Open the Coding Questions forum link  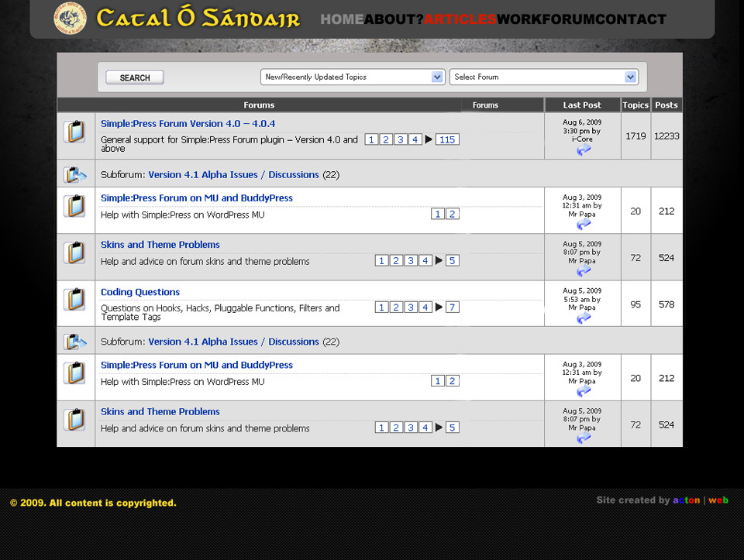tap(140, 292)
